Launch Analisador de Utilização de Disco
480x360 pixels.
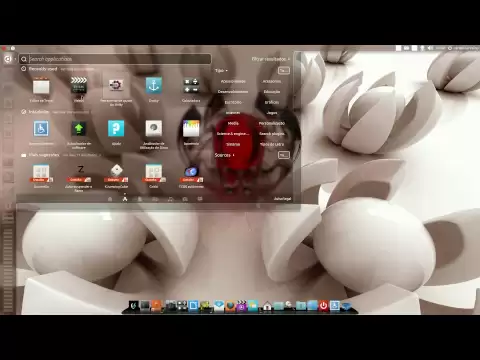[154, 129]
